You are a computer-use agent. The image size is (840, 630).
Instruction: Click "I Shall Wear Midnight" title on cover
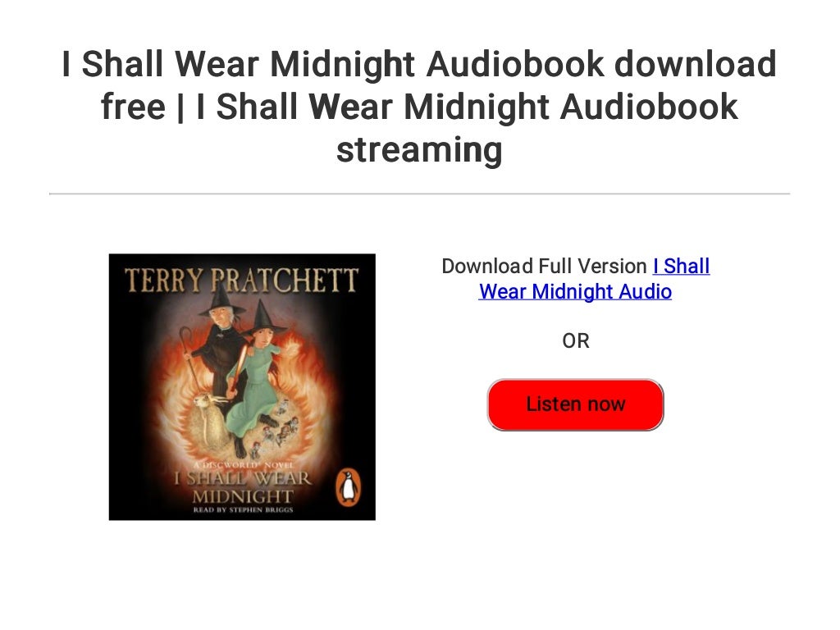pyautogui.click(x=243, y=486)
